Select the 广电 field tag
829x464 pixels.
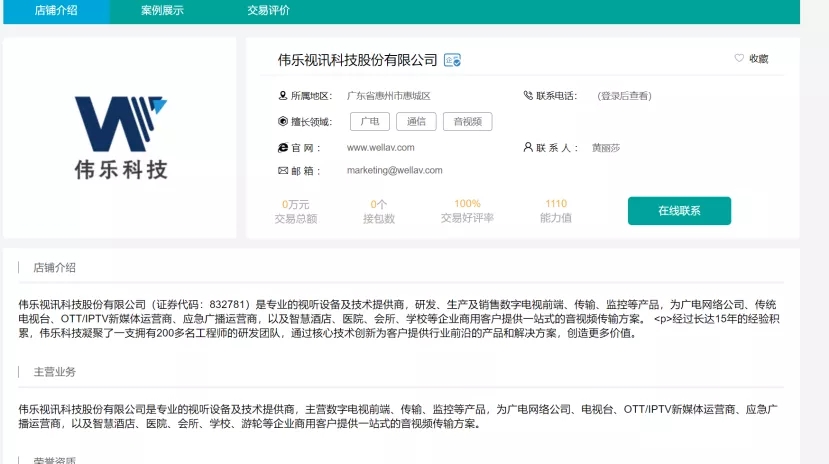coord(370,122)
